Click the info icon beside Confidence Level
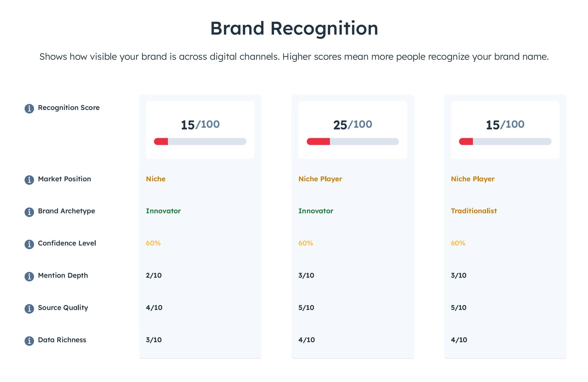This screenshot has height=382, width=588. coord(29,244)
